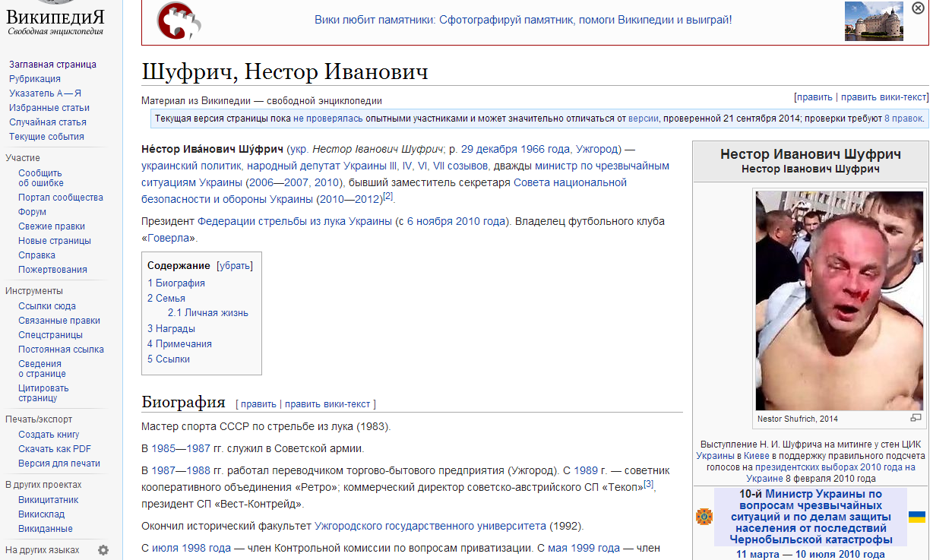
Task: Open language settings gear icon
Action: 103,550
